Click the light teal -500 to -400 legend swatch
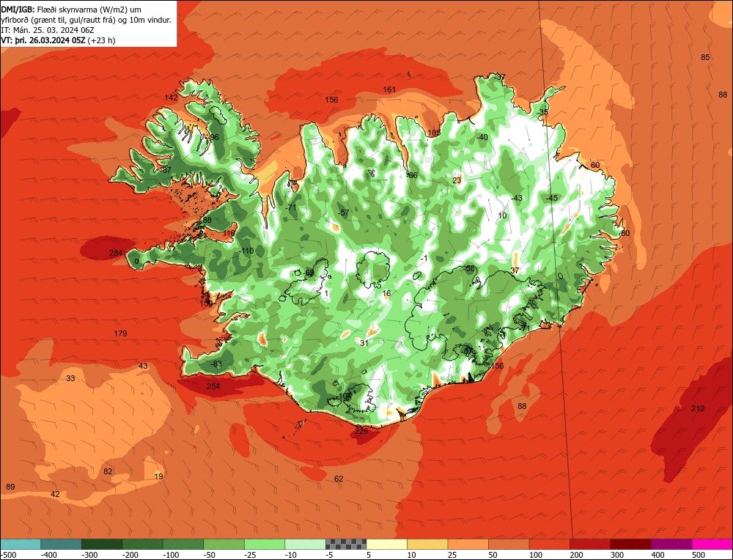The image size is (733, 560). [21, 544]
